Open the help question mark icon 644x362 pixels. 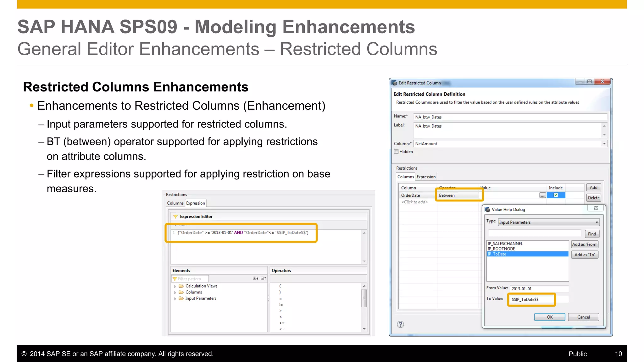[x=400, y=325]
